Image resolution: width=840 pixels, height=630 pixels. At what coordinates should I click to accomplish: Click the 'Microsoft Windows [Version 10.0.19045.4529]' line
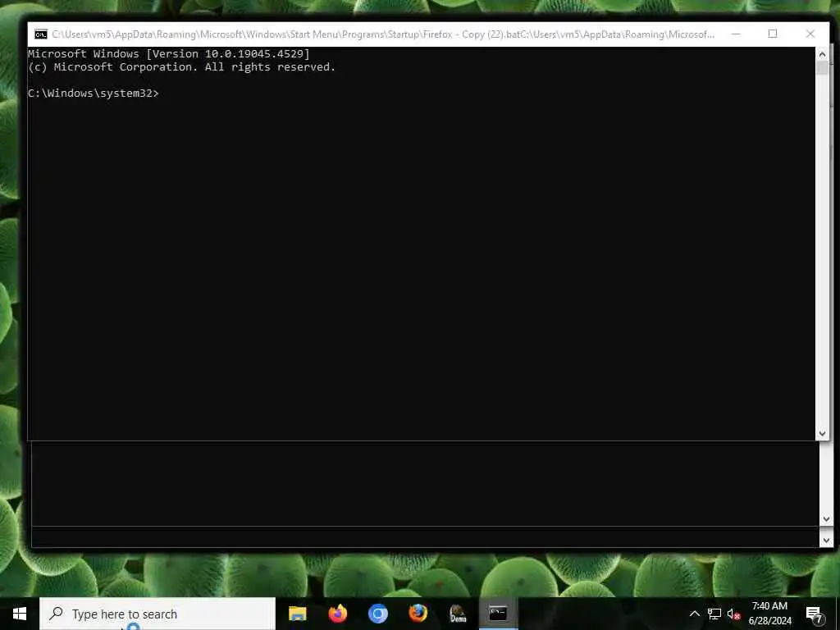point(169,53)
